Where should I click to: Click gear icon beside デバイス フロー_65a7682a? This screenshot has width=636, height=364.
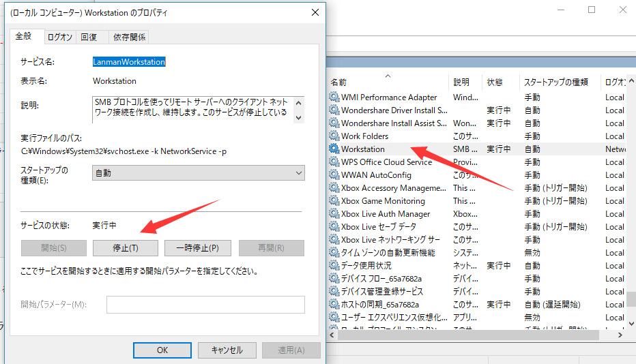334,279
